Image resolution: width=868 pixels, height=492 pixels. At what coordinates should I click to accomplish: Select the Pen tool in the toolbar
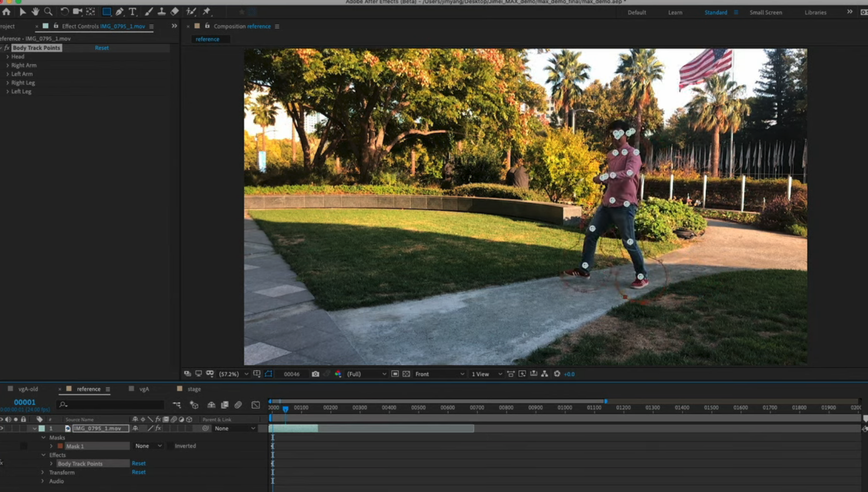(120, 12)
